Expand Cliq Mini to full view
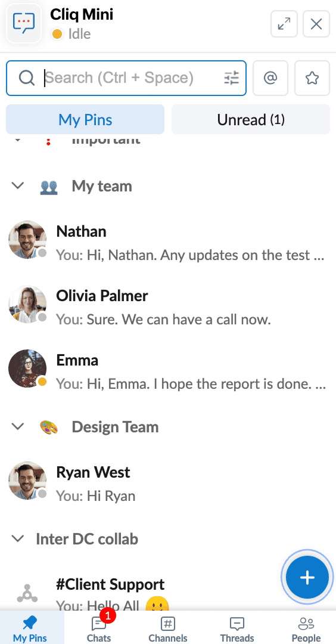The image size is (336, 644). (284, 24)
